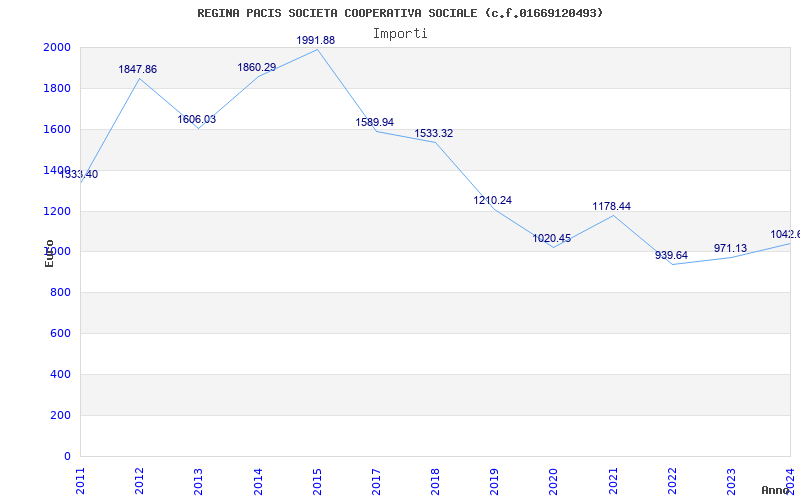Click the 400 y-axis tick label

60,374
